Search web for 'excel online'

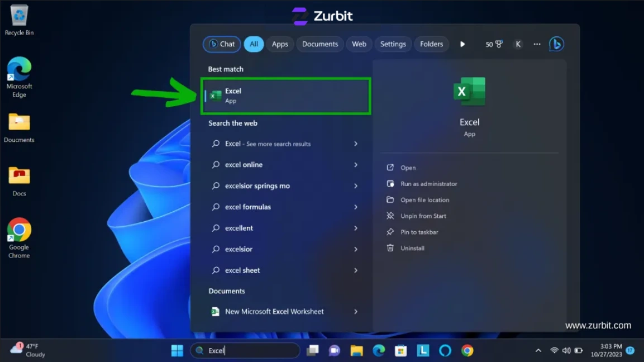[244, 165]
